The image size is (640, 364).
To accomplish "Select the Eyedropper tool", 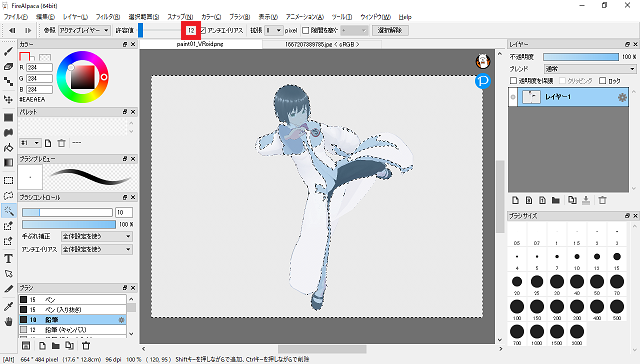I will (9, 306).
